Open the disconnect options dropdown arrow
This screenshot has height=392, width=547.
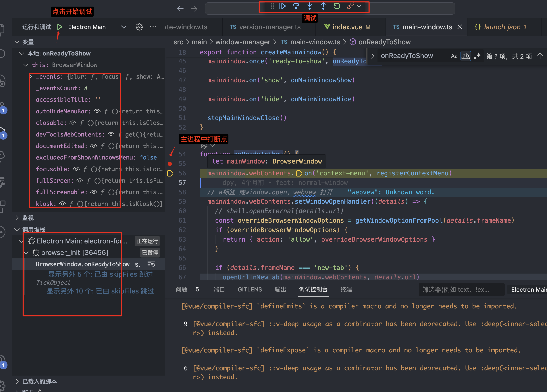click(x=359, y=6)
